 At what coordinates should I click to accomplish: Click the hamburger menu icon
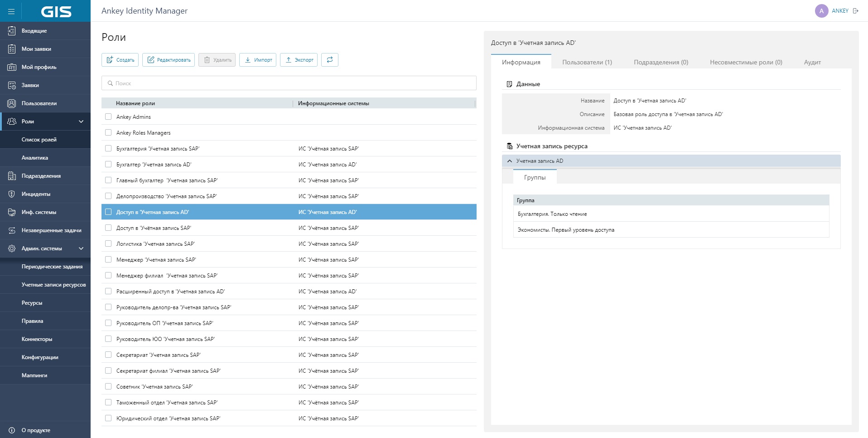coord(11,11)
